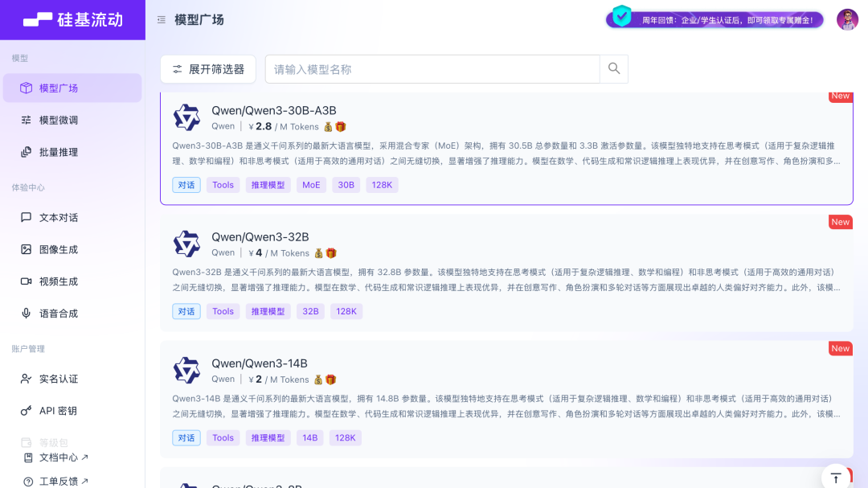Image resolution: width=868 pixels, height=488 pixels.
Task: Open Qwen/Qwen3-32B model title
Action: pos(260,237)
